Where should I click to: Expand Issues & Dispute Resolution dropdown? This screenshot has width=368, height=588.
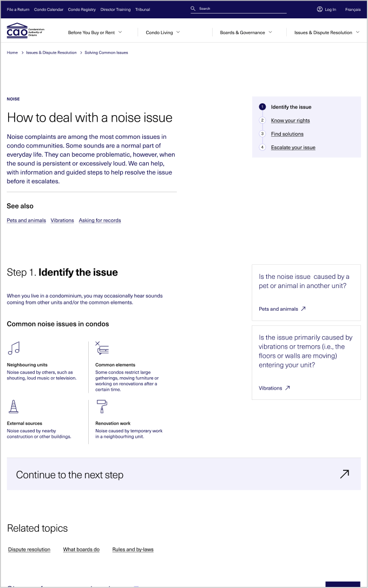(327, 32)
